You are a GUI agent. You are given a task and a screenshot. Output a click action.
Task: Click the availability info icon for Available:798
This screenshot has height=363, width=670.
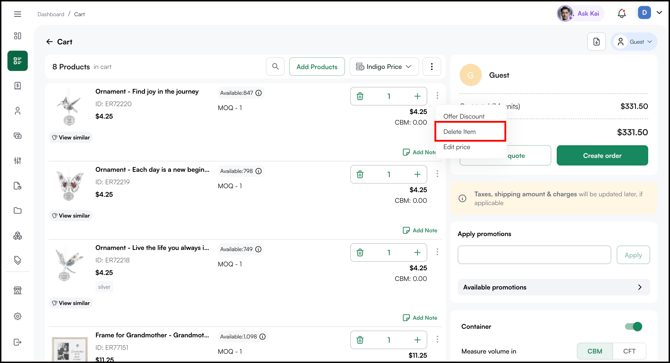pos(259,171)
